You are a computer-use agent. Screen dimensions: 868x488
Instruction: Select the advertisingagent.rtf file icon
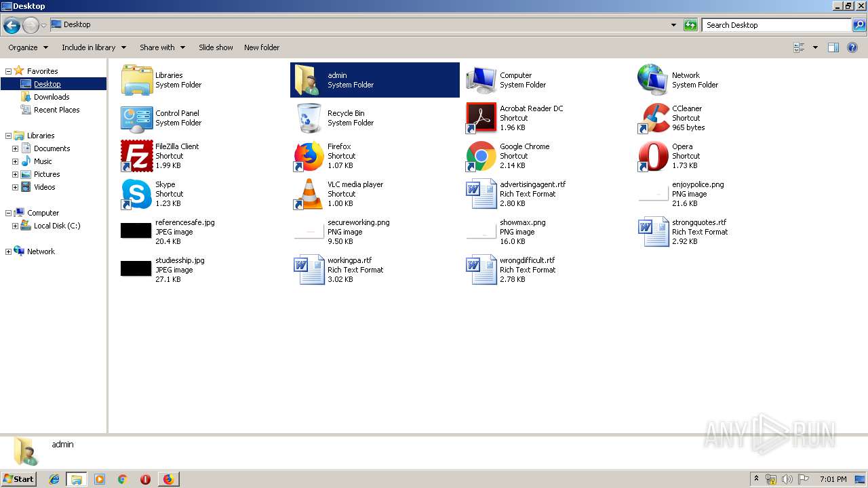[x=481, y=194]
